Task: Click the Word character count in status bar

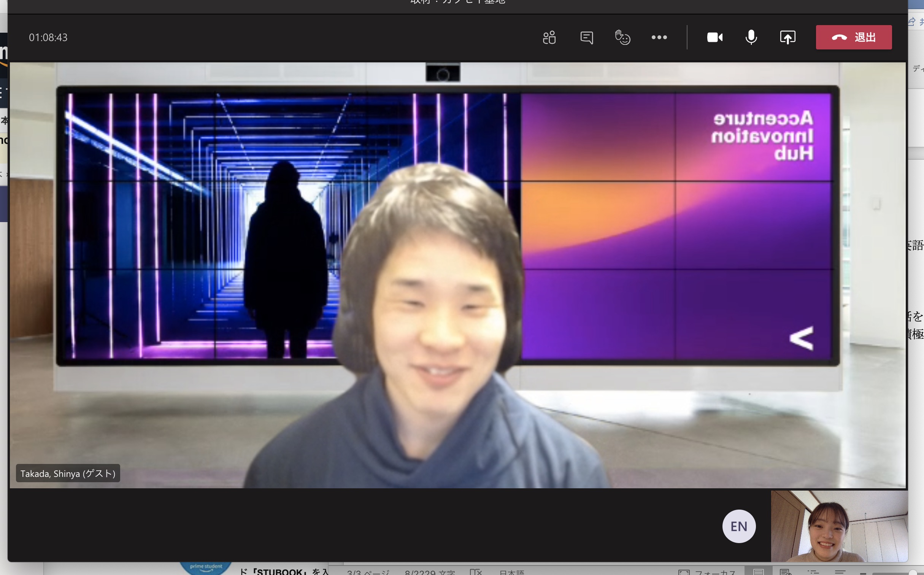Action: (x=430, y=572)
